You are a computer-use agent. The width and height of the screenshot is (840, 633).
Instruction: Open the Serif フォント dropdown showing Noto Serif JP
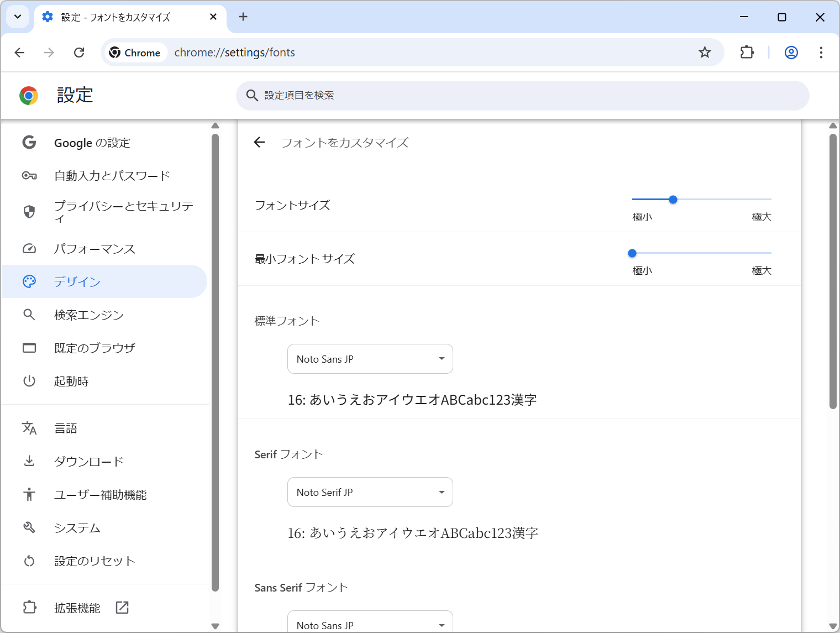370,492
